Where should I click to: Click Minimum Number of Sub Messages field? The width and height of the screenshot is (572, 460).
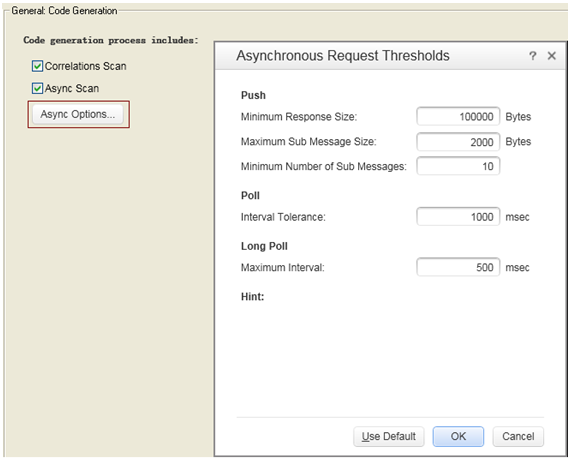coord(458,166)
